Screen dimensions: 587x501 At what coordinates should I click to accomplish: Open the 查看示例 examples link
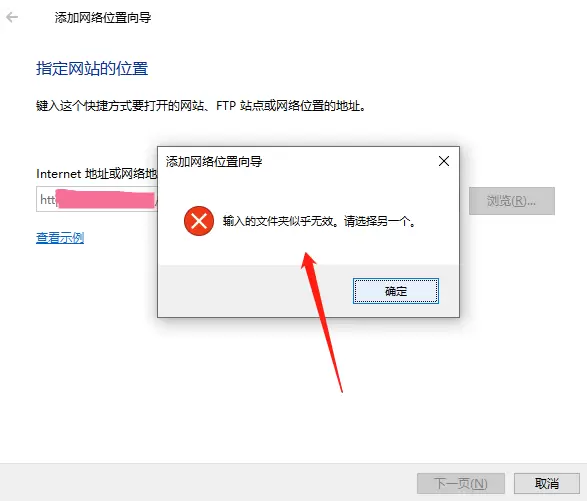[60, 237]
